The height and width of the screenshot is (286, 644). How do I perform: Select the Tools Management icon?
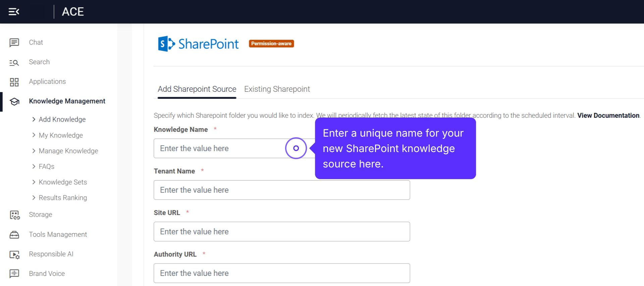pyautogui.click(x=14, y=235)
